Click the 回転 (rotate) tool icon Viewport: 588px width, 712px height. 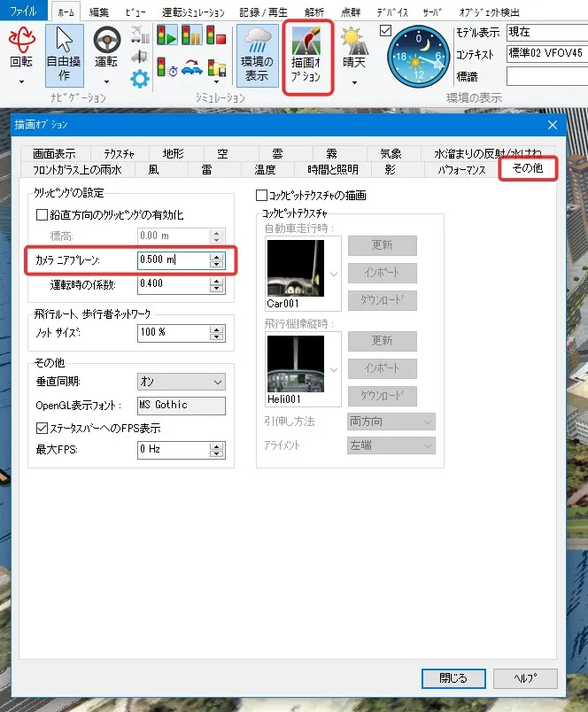(x=21, y=40)
